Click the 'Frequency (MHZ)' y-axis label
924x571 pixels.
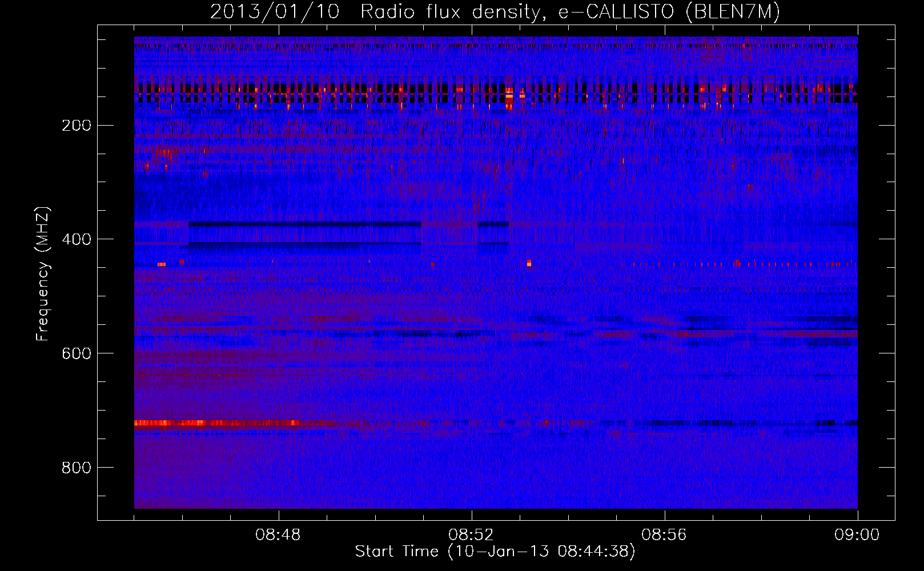(43, 274)
